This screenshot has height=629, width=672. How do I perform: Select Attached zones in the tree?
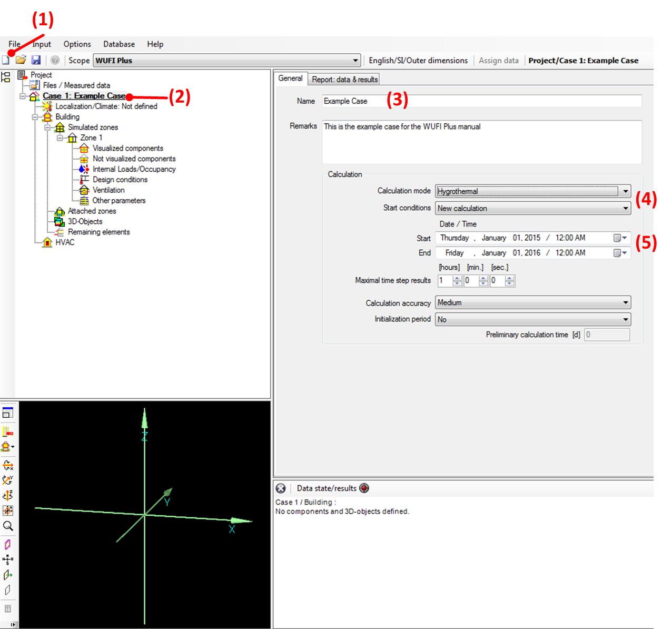pyautogui.click(x=92, y=211)
